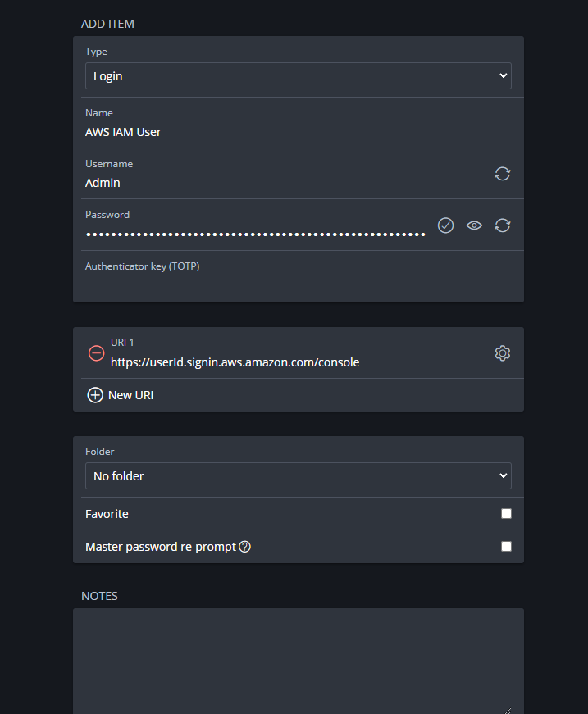Enable the Favorite checkbox
The image size is (588, 714).
(x=506, y=514)
